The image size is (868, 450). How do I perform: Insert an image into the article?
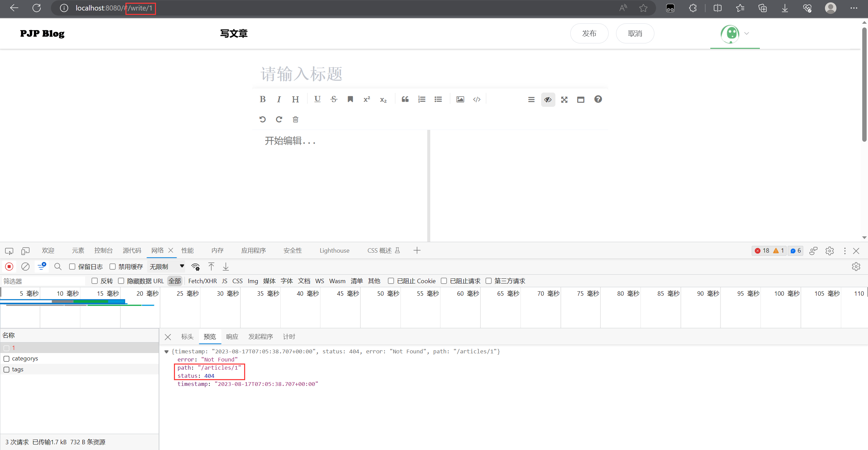tap(460, 99)
